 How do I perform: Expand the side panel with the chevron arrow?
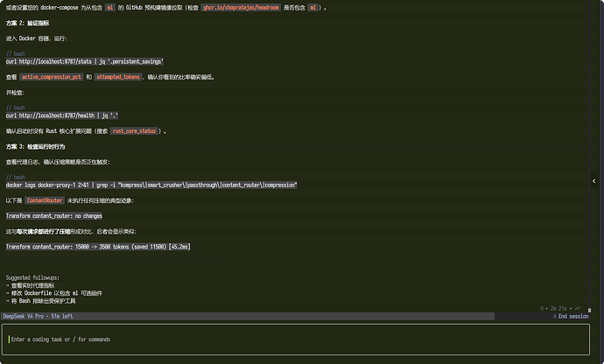point(594,181)
